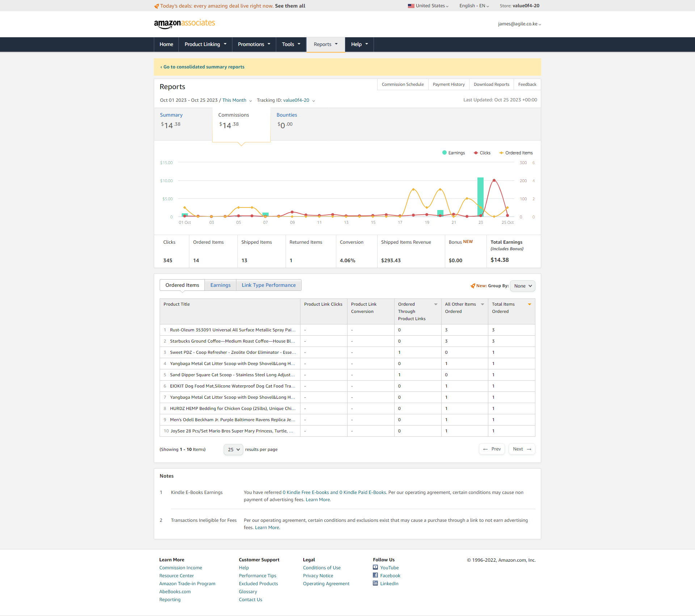The width and height of the screenshot is (695, 616).
Task: Click the Facebook icon in the footer
Action: (375, 575)
